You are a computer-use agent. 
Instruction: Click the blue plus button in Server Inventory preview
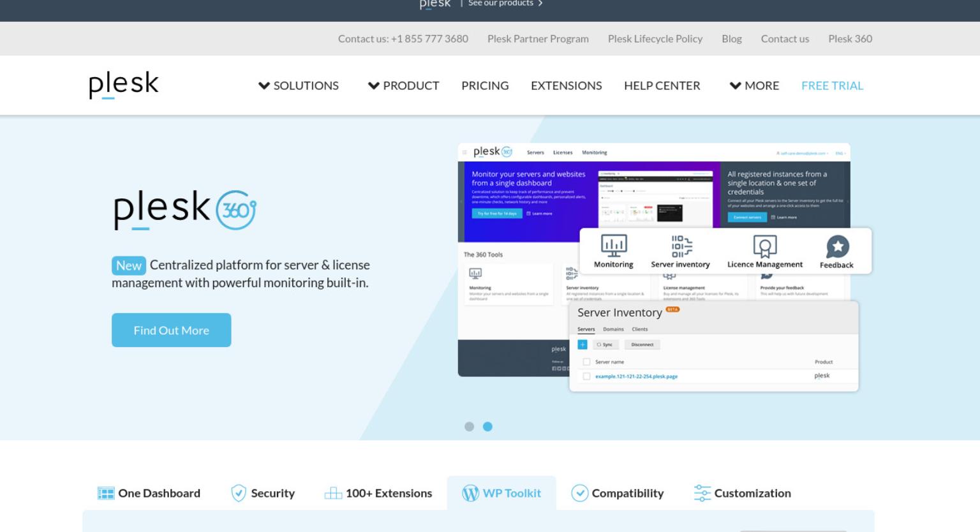583,344
